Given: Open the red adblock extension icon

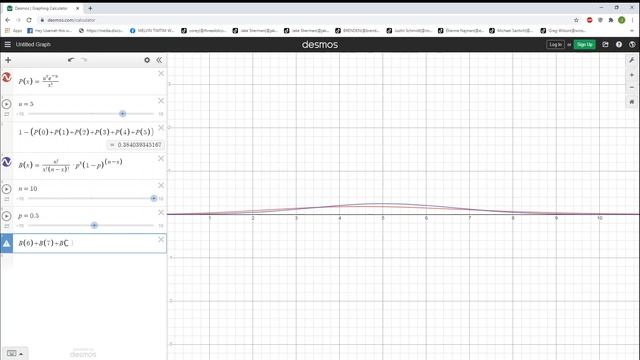Looking at the screenshot, I should [x=589, y=20].
